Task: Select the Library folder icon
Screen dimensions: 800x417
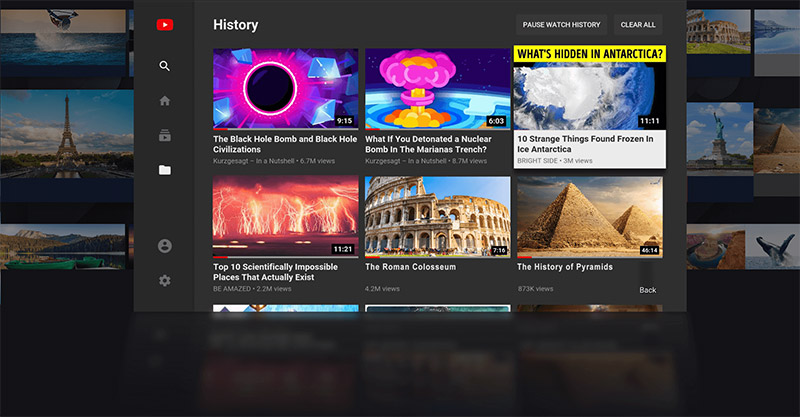Action: point(165,170)
